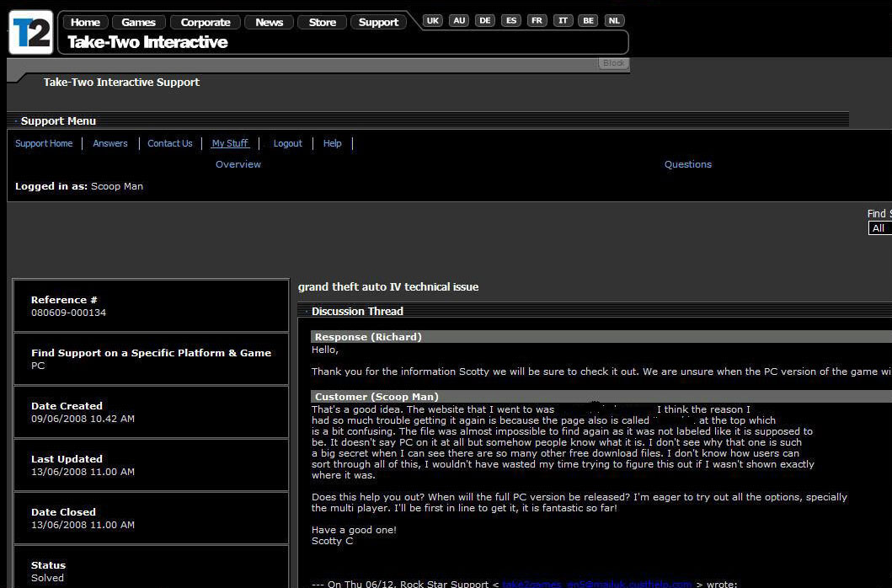Screen dimensions: 892x588
Task: Switch to the ES region site
Action: 510,20
